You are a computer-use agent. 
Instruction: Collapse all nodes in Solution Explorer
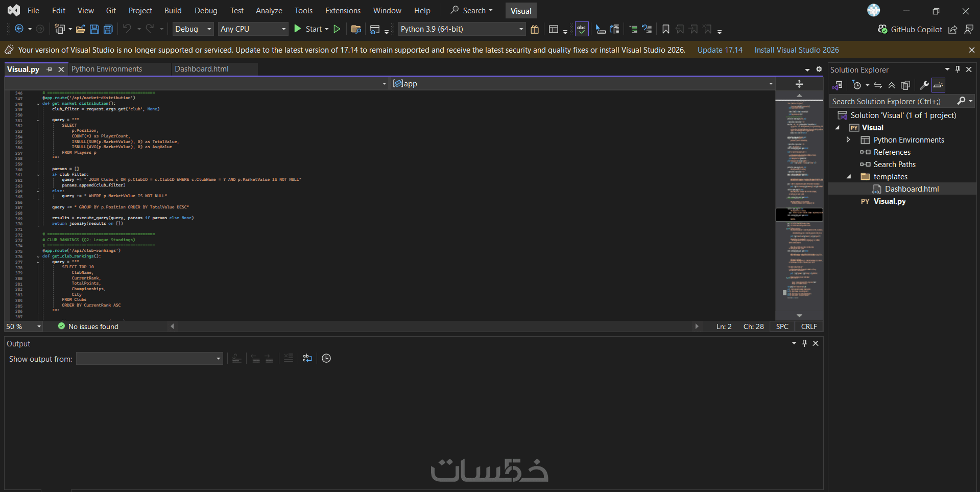pyautogui.click(x=892, y=85)
